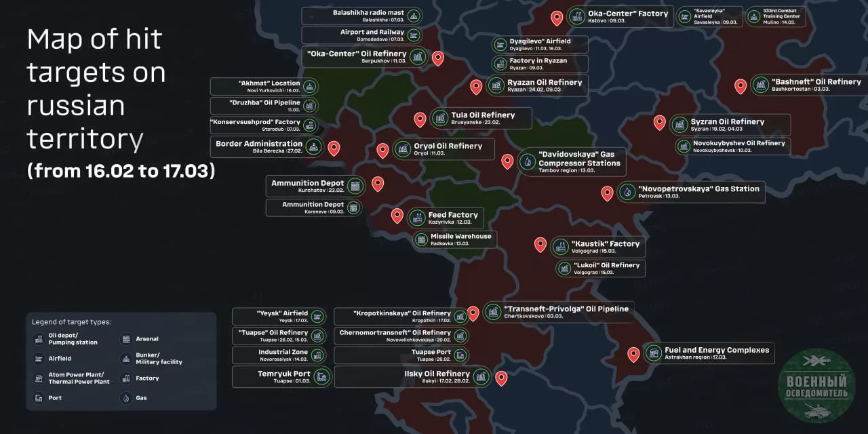Click the red location pin beside Ilsky Oil Refinery
868x434 pixels.
coord(501,378)
